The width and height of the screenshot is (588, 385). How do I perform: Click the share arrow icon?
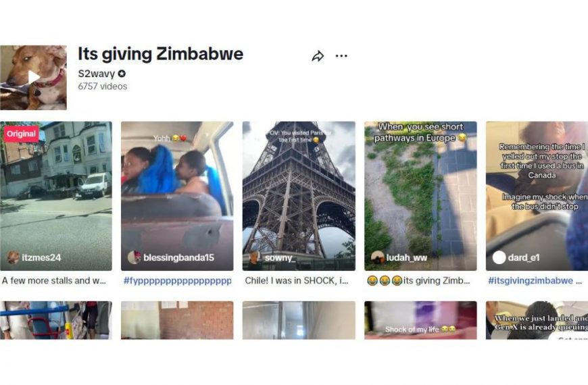coord(318,56)
